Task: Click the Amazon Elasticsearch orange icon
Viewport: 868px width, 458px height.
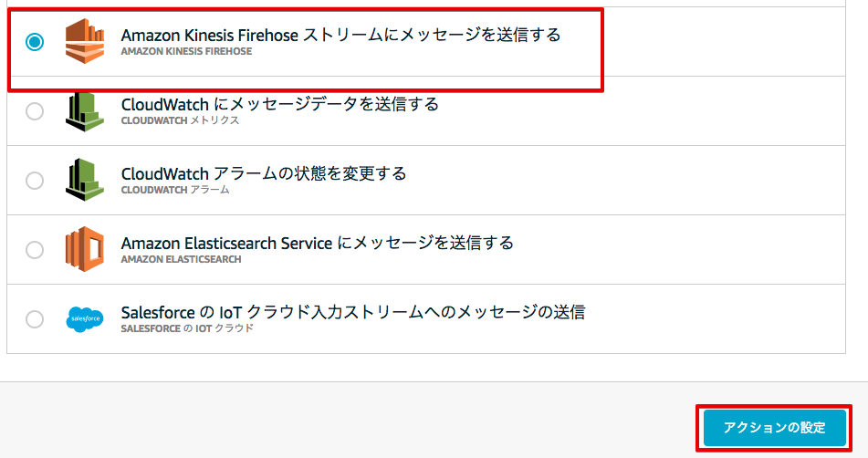Action: (x=85, y=249)
